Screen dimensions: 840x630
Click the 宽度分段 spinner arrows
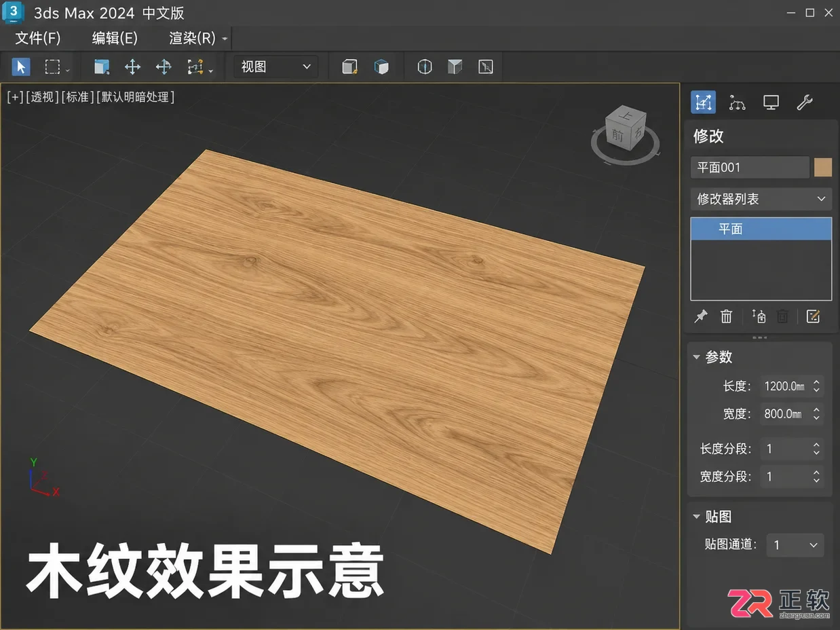click(816, 477)
